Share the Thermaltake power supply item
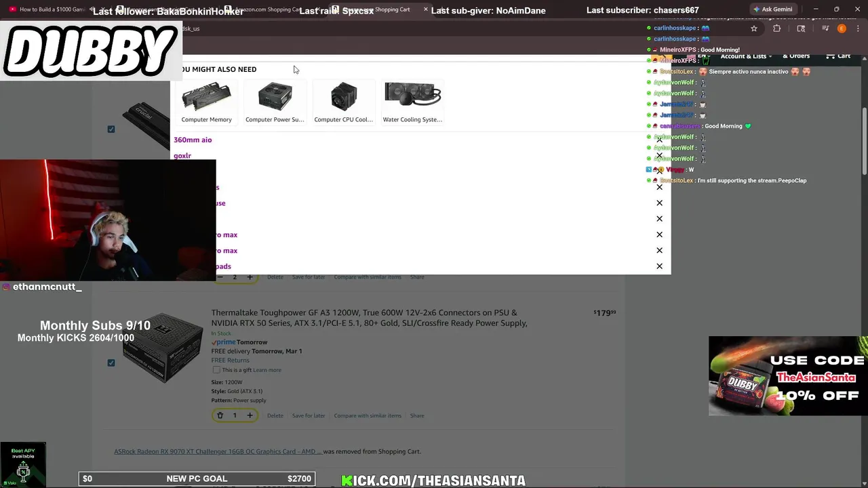 pyautogui.click(x=417, y=415)
